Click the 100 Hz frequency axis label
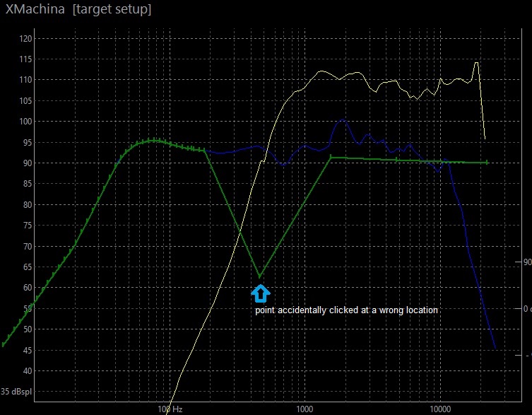 coord(170,409)
